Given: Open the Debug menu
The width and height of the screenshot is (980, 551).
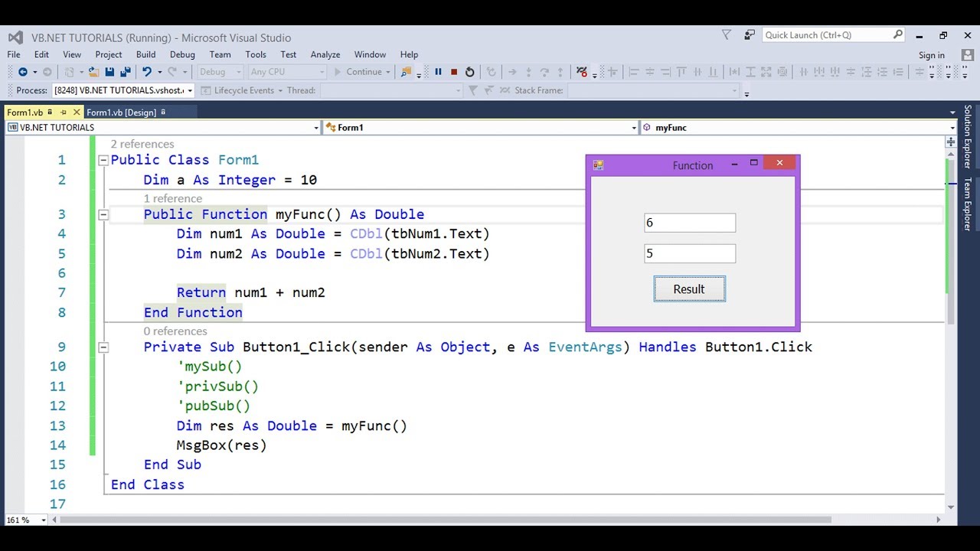Looking at the screenshot, I should (x=182, y=54).
